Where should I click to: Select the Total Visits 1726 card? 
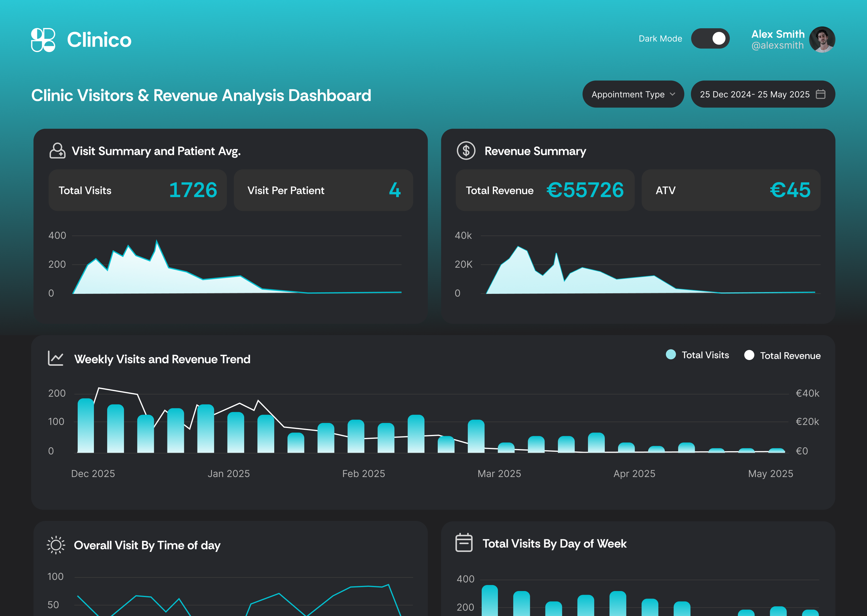pyautogui.click(x=137, y=190)
